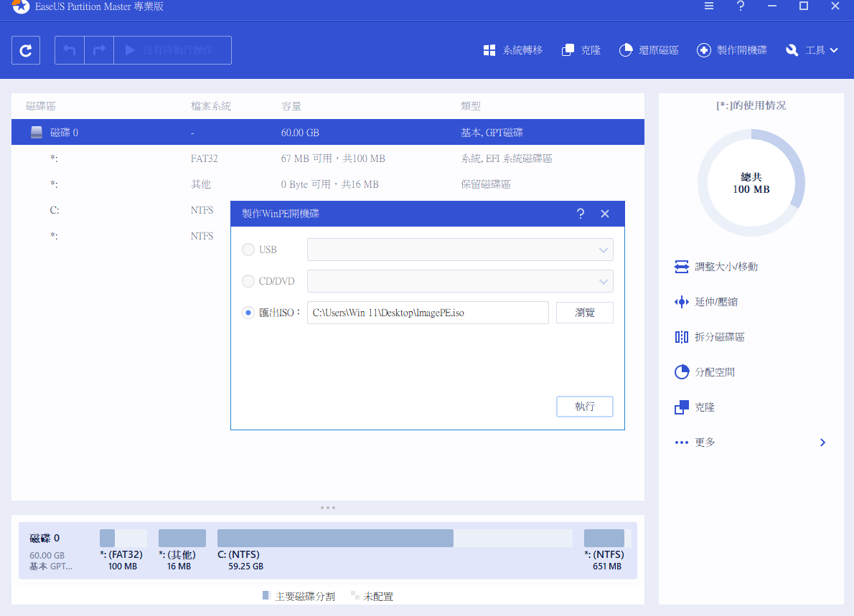Image resolution: width=854 pixels, height=616 pixels.
Task: Open 製作開機碟 bootable media creator
Action: pyautogui.click(x=732, y=50)
